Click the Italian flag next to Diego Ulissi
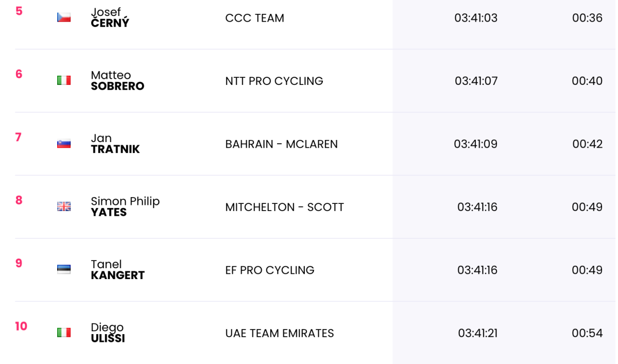Viewport: 618px width, 364px height. point(64,333)
